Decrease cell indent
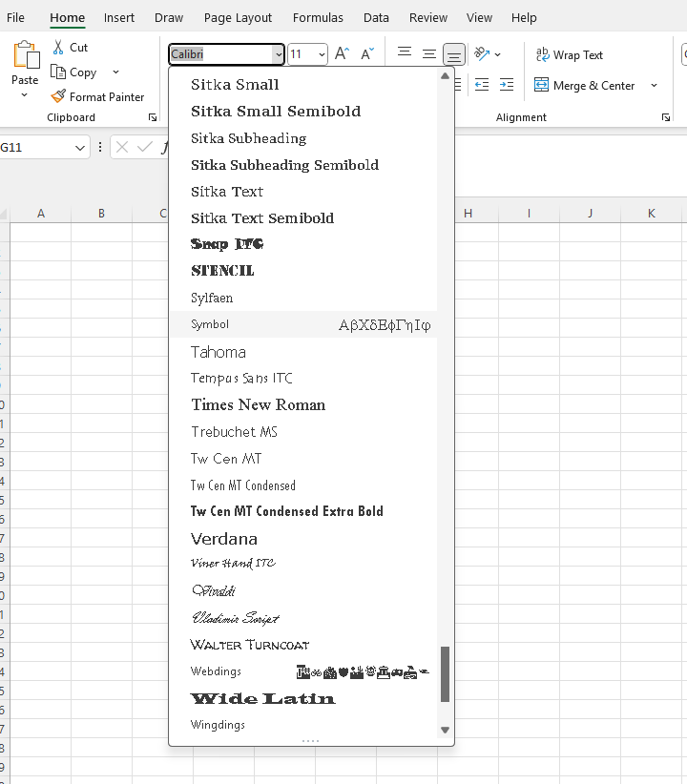Viewport: 687px width, 784px height. tap(481, 85)
